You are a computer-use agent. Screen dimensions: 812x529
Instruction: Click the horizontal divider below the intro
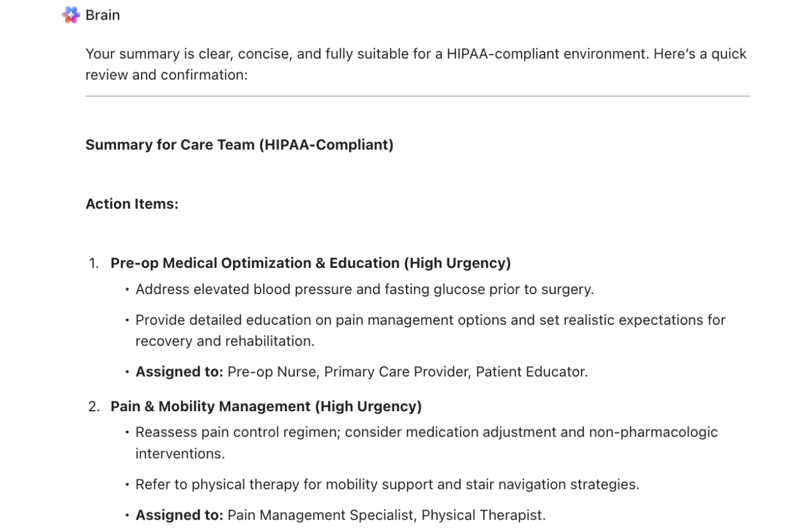tap(418, 96)
